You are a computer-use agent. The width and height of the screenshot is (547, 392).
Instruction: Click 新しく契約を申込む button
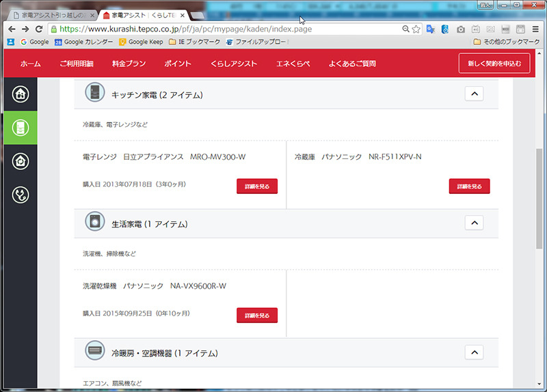(494, 64)
